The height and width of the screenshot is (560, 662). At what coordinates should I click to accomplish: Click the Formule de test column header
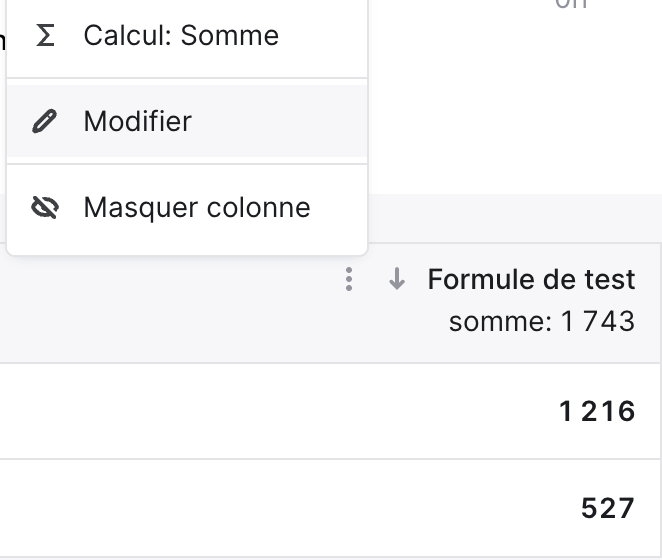tap(531, 279)
